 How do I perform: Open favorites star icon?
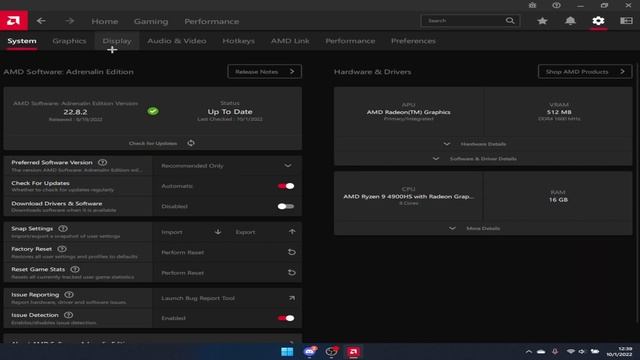(542, 21)
